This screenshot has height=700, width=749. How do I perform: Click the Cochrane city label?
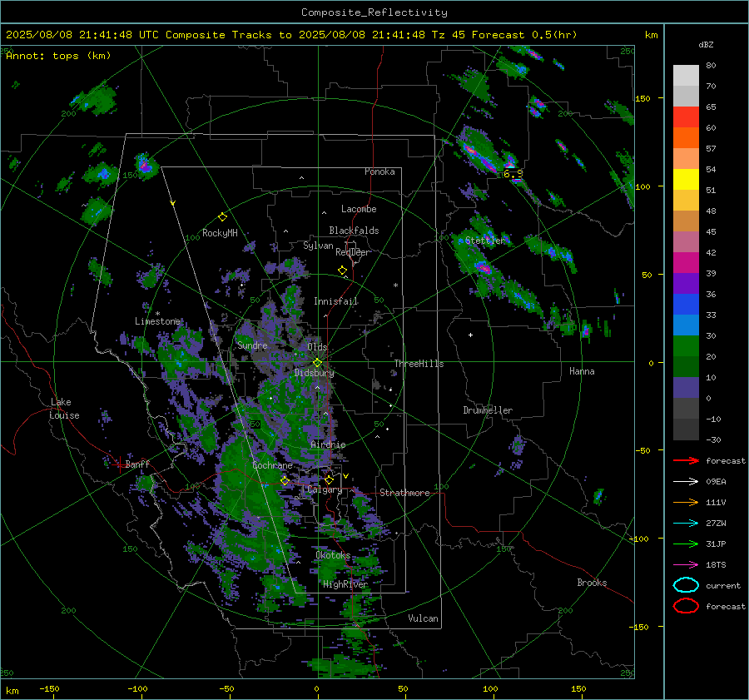[272, 465]
